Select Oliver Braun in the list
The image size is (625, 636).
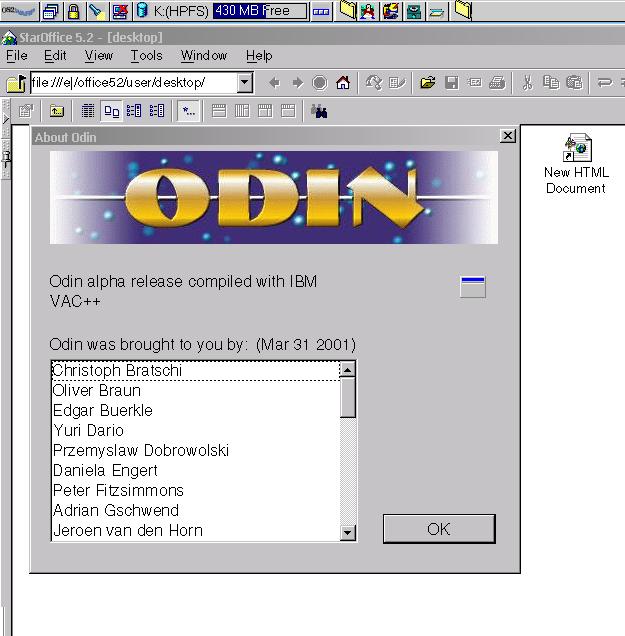(196, 391)
